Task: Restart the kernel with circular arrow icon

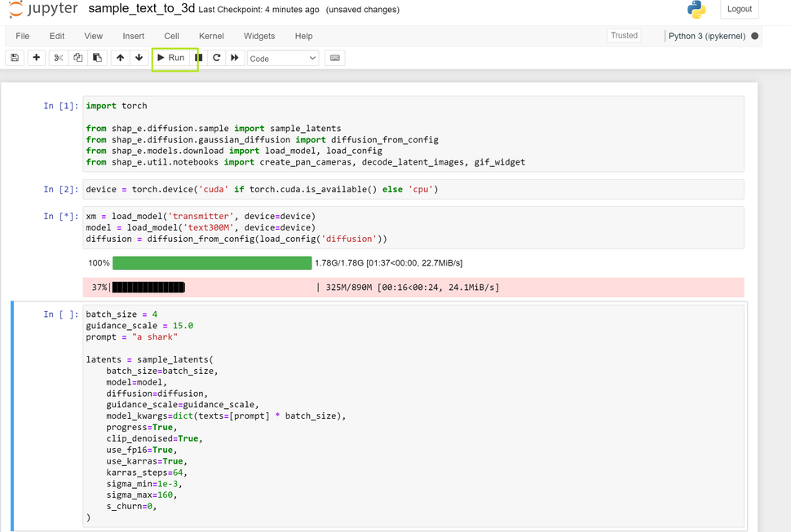Action: [x=216, y=58]
